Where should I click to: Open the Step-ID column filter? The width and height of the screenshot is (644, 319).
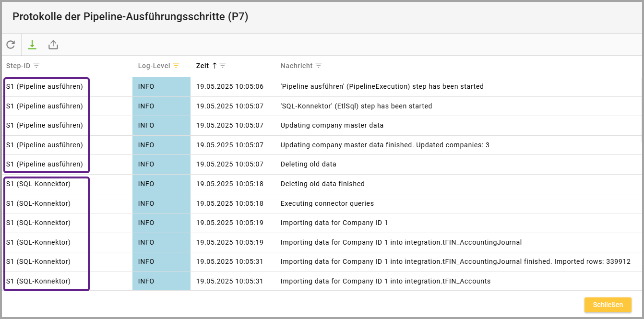pyautogui.click(x=36, y=66)
